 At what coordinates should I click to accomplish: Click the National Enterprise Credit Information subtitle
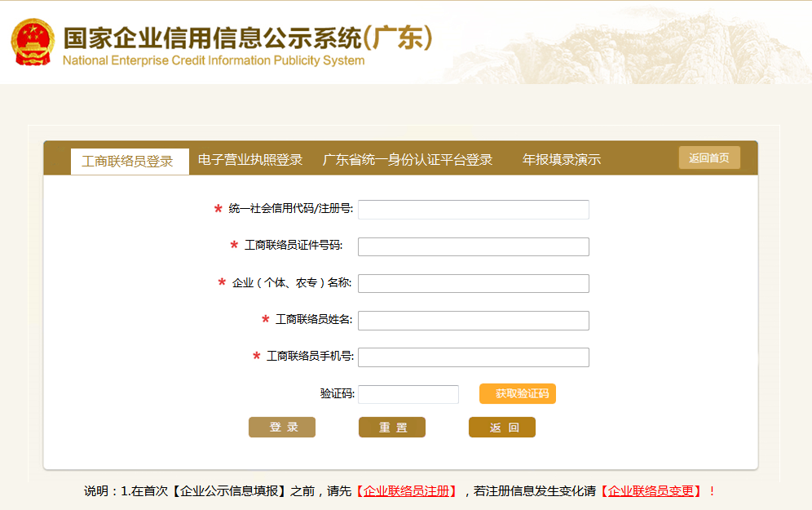click(x=214, y=60)
